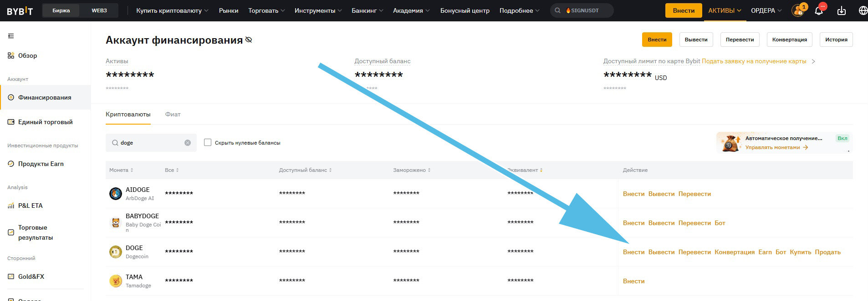Open Торговые результаты page
The image size is (868, 301).
click(36, 232)
